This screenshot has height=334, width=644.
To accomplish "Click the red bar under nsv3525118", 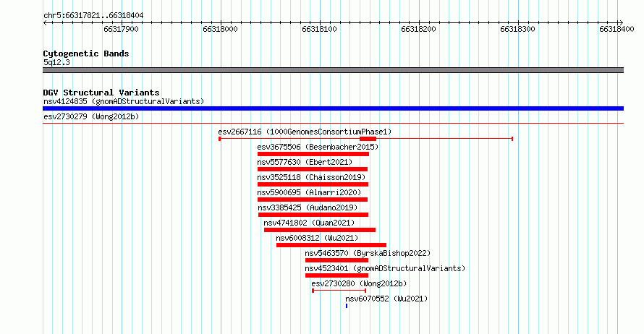I will [x=313, y=184].
